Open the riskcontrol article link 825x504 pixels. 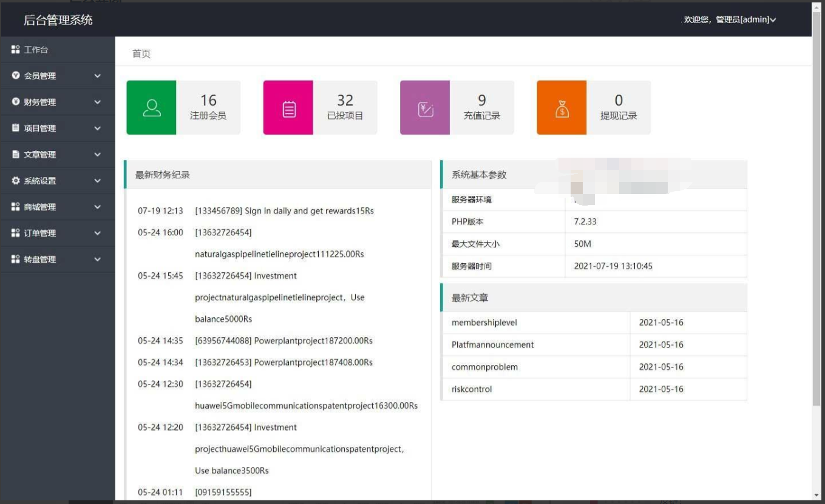472,389
